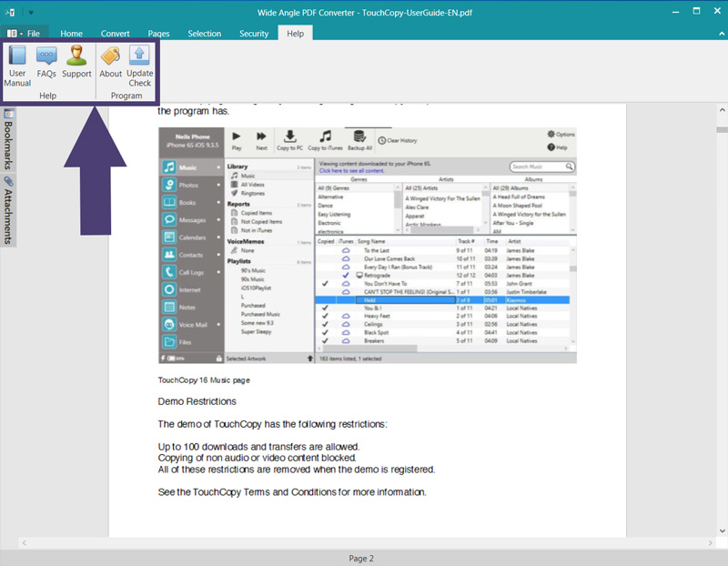Click the vertical scrollbar down arrow

tap(722, 531)
